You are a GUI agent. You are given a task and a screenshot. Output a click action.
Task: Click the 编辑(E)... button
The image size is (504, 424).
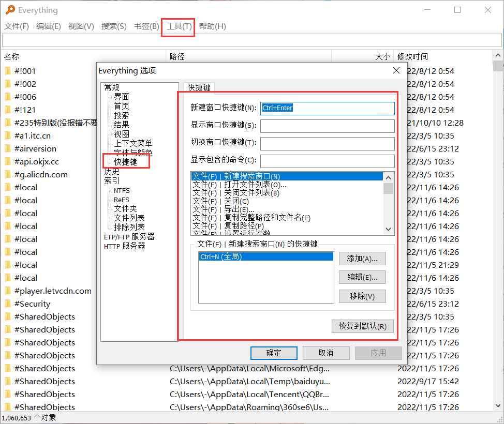[362, 277]
